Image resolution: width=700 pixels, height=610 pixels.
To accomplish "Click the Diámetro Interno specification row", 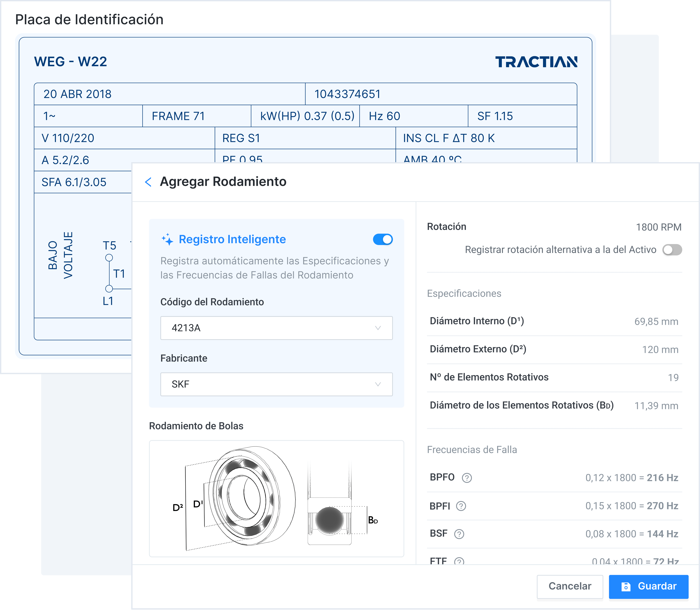I will pyautogui.click(x=554, y=321).
